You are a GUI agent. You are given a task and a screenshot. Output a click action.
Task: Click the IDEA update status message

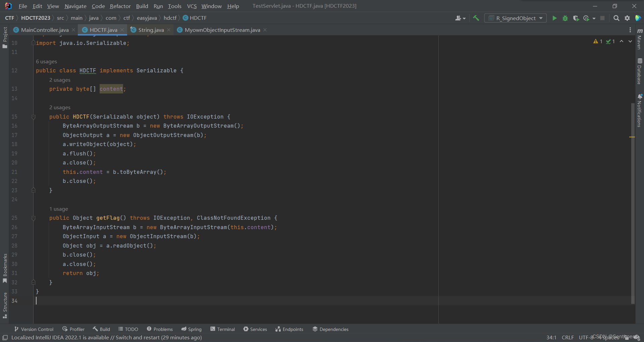pos(107,338)
